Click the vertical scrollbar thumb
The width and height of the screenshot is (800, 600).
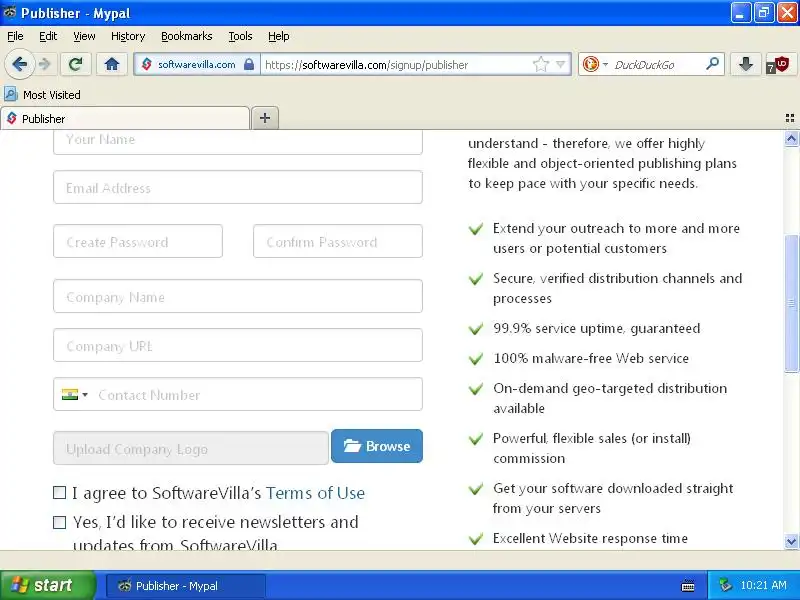point(791,304)
